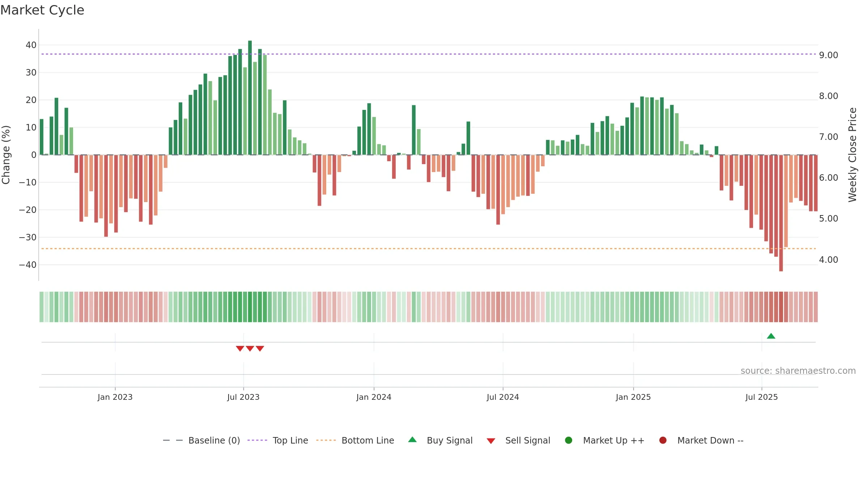Image resolution: width=868 pixels, height=488 pixels.
Task: Click the source: sharemaestro.com text
Action: [798, 371]
